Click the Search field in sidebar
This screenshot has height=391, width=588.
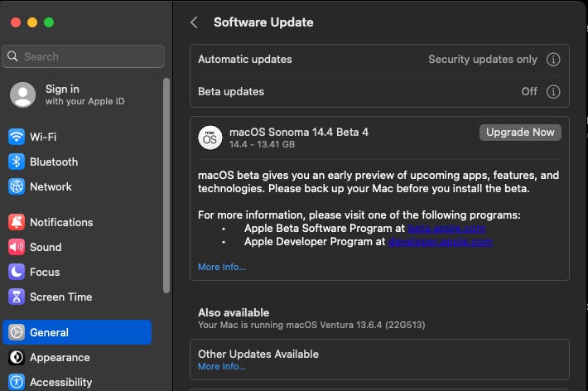[x=84, y=56]
